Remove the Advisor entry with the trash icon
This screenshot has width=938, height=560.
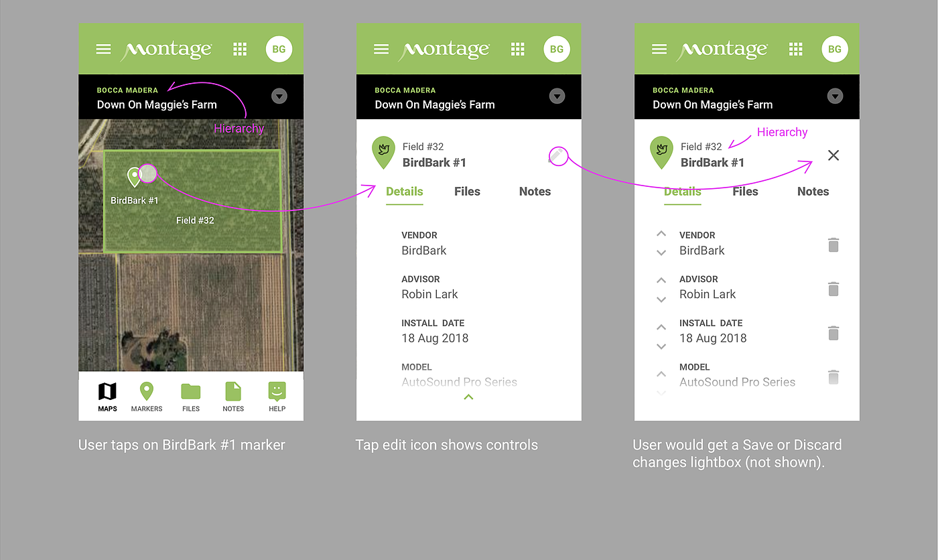tap(833, 289)
